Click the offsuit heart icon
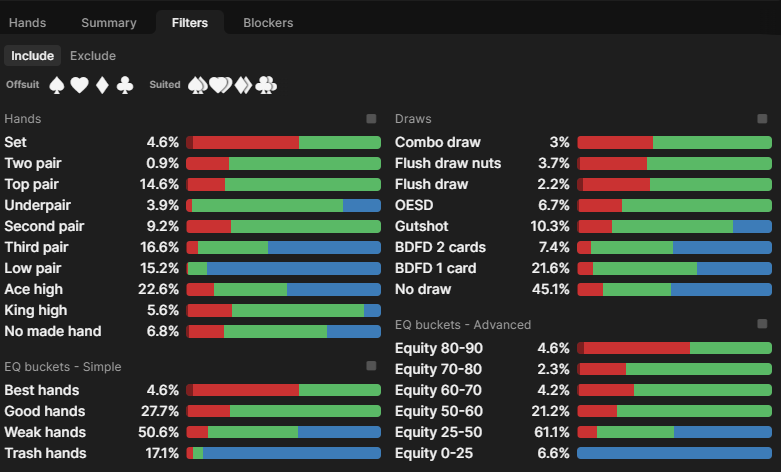This screenshot has width=781, height=472. point(79,86)
